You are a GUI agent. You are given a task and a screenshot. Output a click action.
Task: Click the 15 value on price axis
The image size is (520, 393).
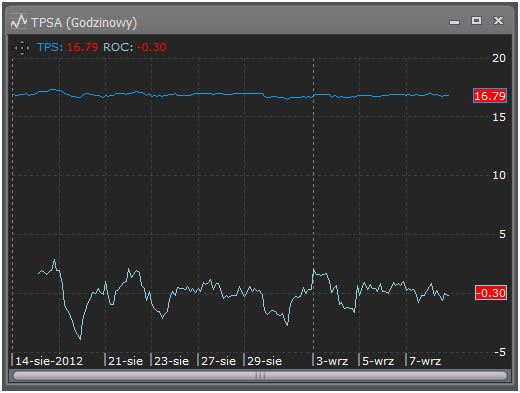coord(499,117)
